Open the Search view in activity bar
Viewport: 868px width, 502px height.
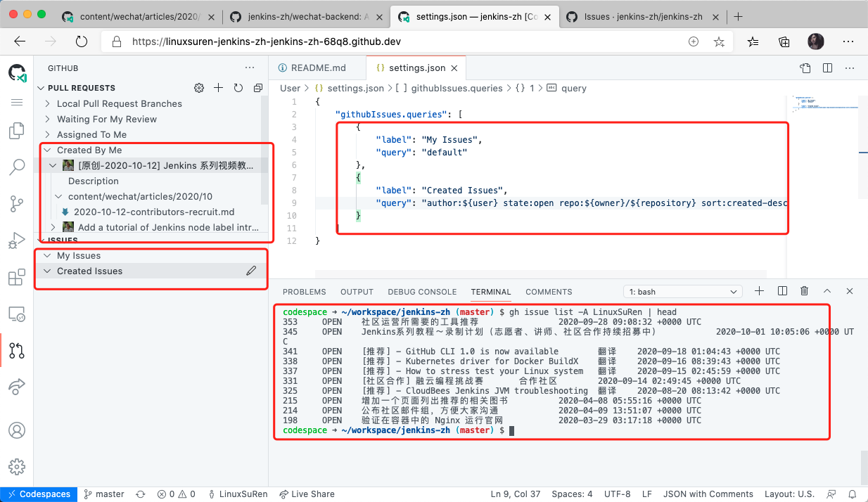(x=17, y=167)
